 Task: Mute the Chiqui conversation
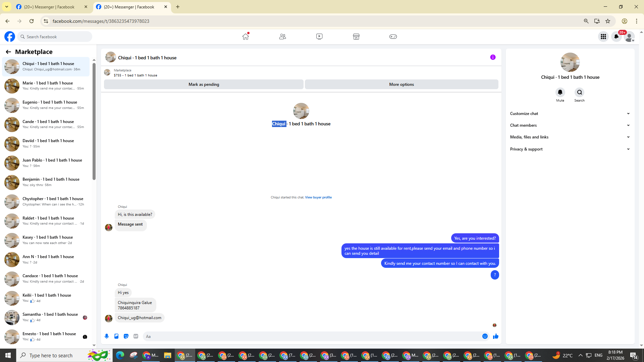click(x=560, y=93)
